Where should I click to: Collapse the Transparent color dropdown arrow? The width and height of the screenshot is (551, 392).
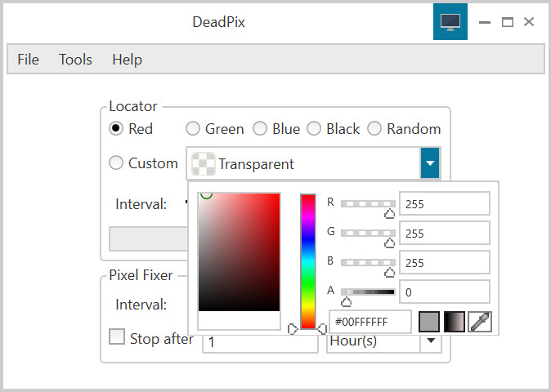click(x=430, y=163)
